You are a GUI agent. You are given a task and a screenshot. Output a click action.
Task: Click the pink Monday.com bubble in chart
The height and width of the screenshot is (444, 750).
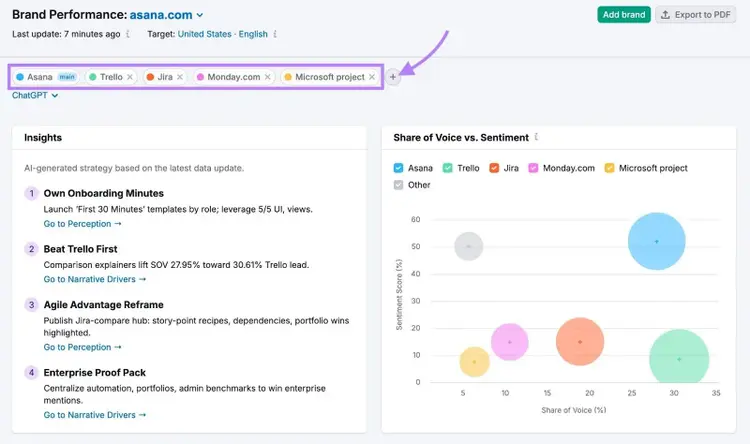tap(509, 342)
